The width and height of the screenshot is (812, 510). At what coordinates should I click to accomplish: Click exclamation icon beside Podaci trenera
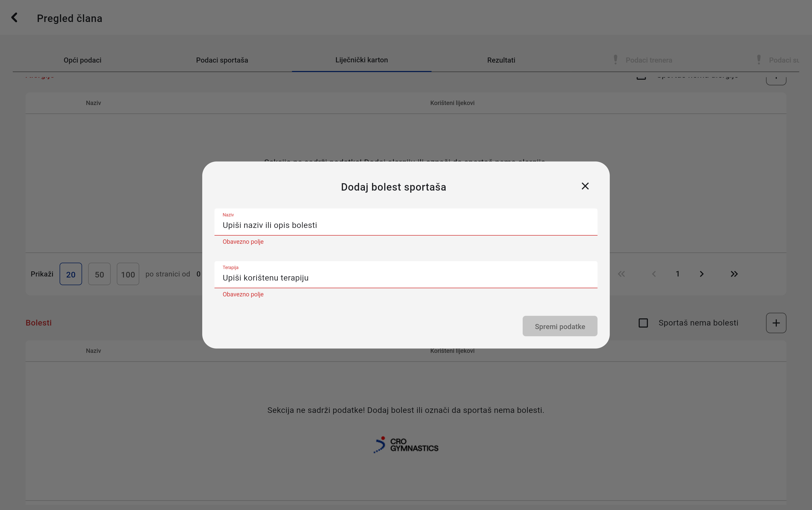615,60
